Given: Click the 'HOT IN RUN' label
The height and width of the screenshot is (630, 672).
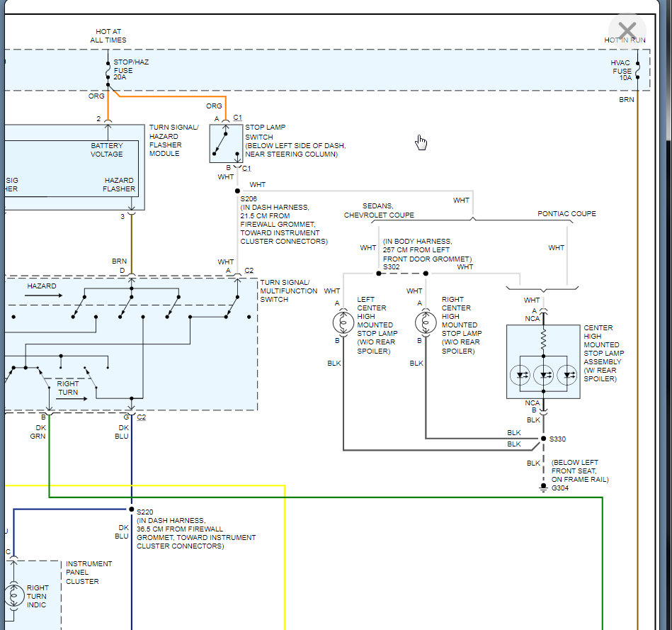Looking at the screenshot, I should tap(625, 40).
